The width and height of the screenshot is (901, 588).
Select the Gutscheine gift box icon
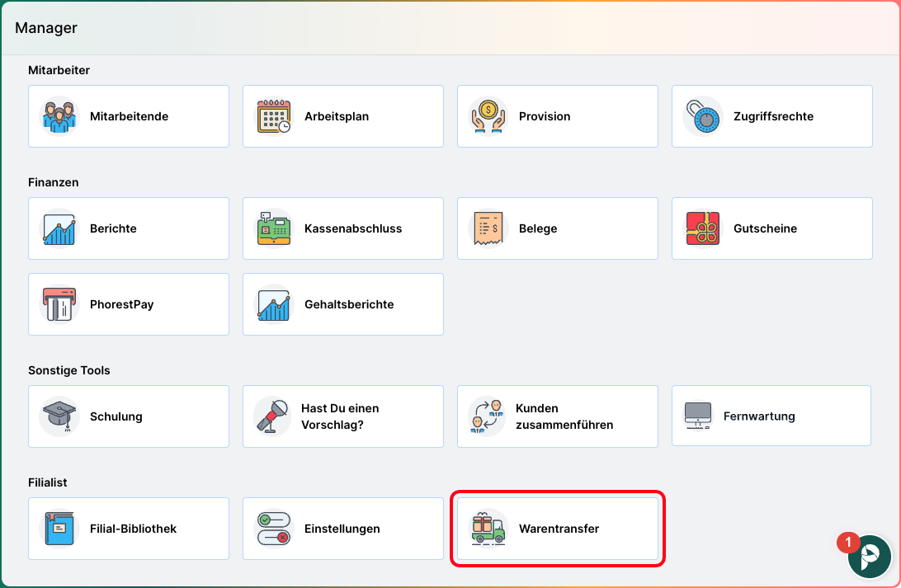click(703, 229)
